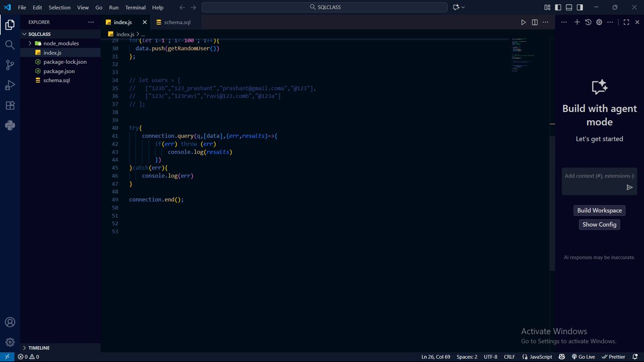Open schema.sql from explorer tree

[x=60, y=80]
